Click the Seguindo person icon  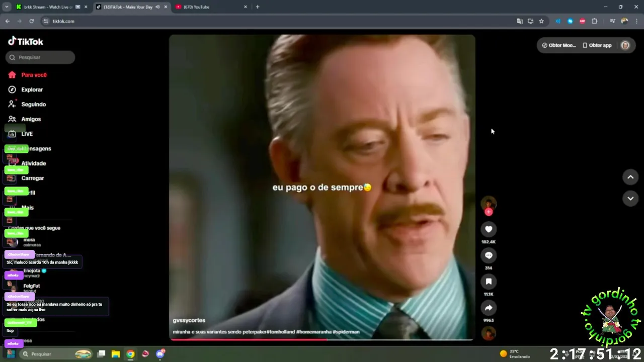12,104
